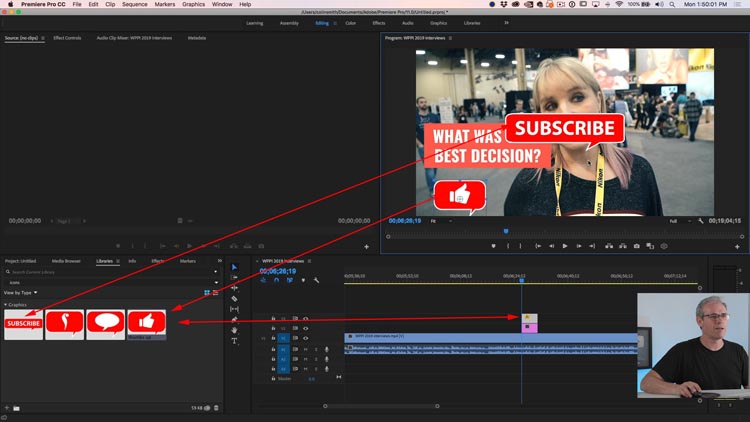Screen dimensions: 750x422
Task: Toggle visibility eye of top video track
Action: point(306,318)
